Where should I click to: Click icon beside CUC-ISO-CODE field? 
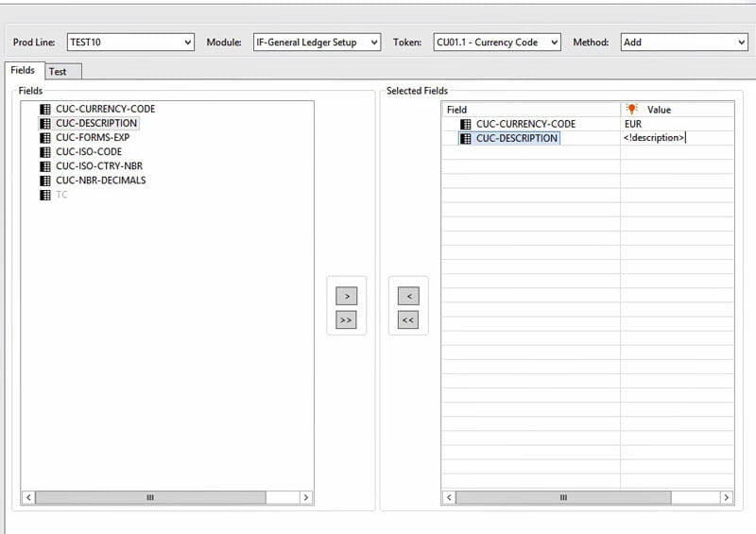pyautogui.click(x=44, y=152)
